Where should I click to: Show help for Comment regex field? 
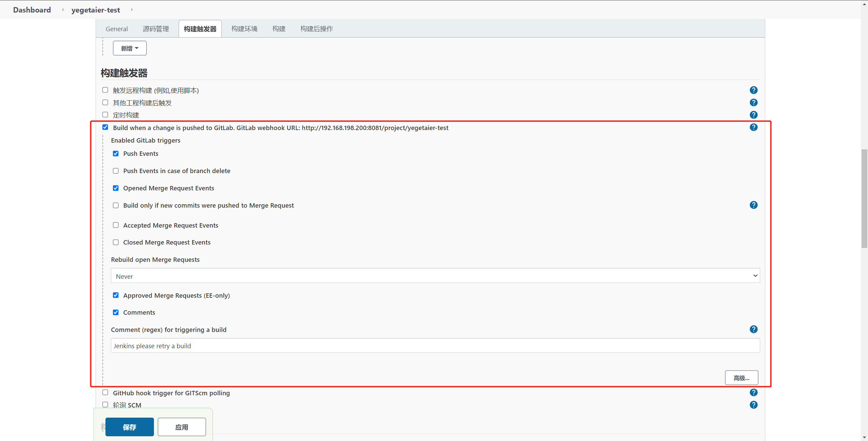pos(753,329)
